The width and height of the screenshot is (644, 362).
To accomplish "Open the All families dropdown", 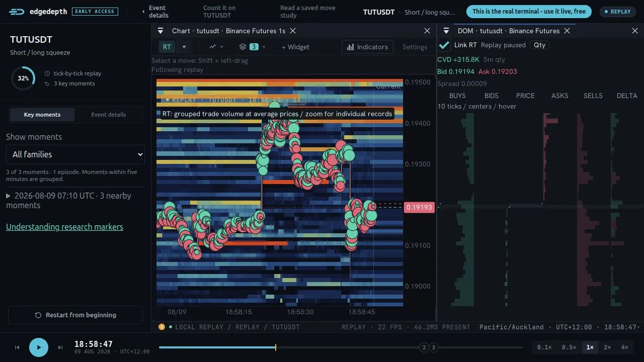I will [x=75, y=154].
